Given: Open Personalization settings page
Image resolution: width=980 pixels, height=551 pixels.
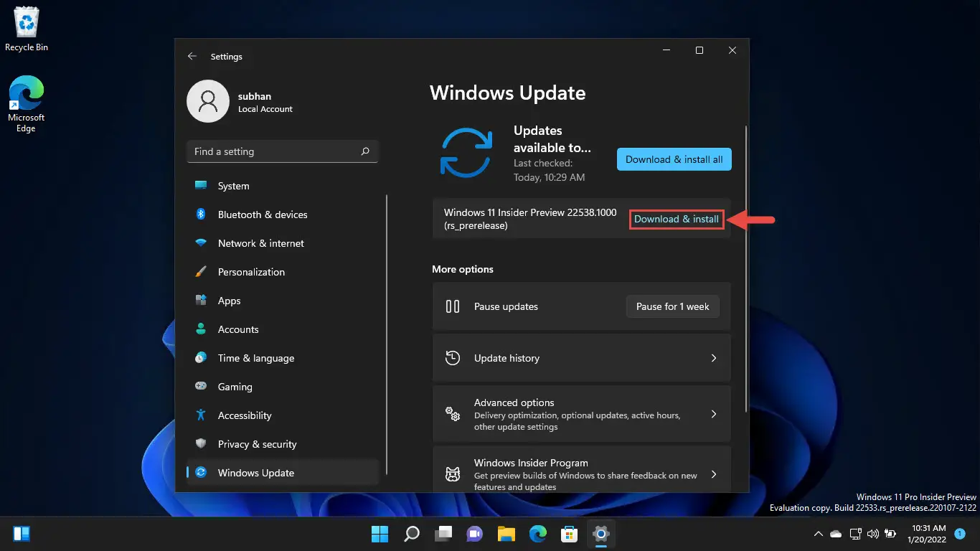Looking at the screenshot, I should point(283,272).
